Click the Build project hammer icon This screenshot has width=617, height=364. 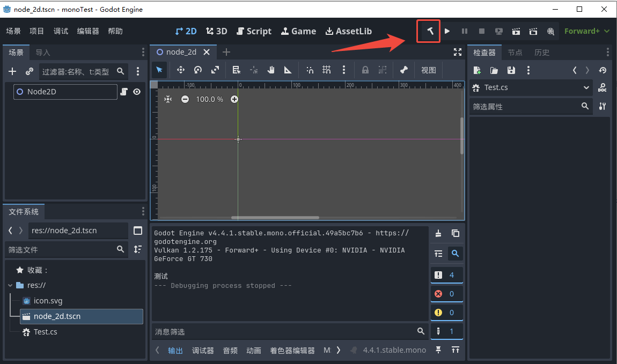click(x=430, y=31)
